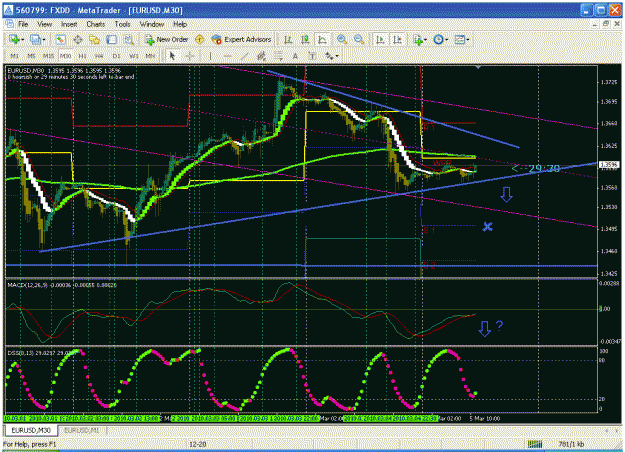Click the Profiles toolbar icon

[x=35, y=39]
